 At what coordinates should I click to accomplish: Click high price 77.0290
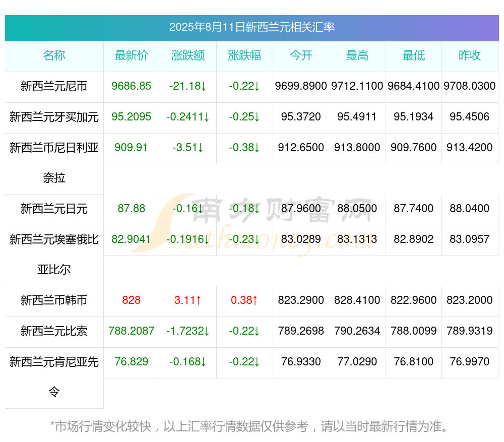[357, 362]
